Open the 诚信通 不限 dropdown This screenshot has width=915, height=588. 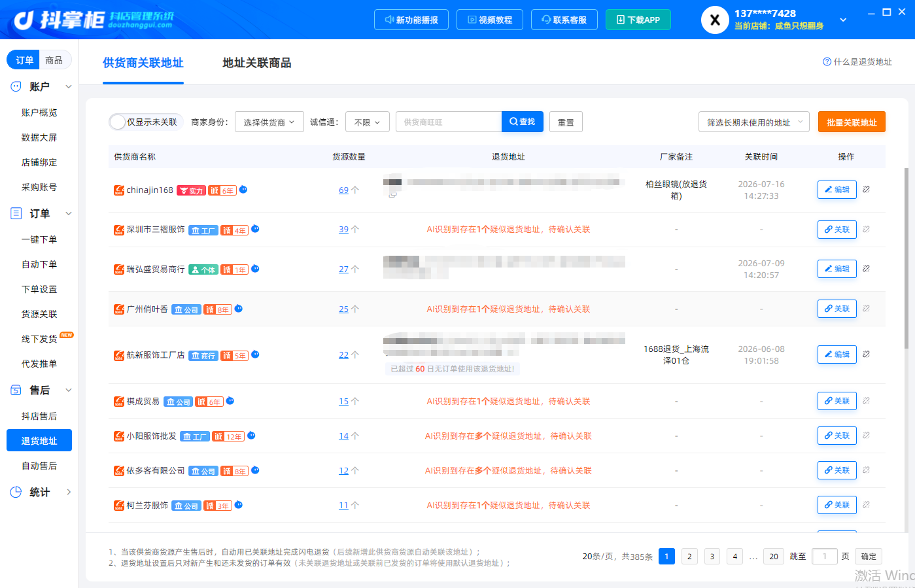(368, 122)
